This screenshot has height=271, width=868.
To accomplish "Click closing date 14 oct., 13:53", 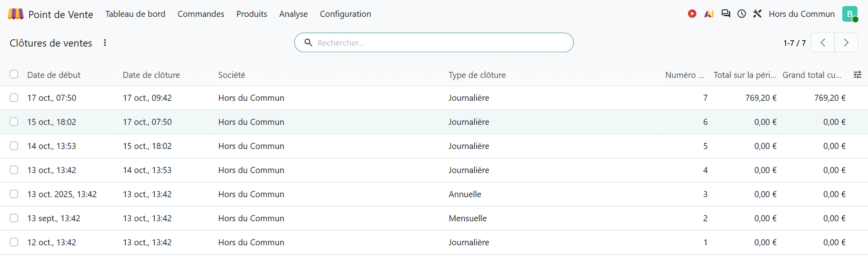I will [x=147, y=170].
